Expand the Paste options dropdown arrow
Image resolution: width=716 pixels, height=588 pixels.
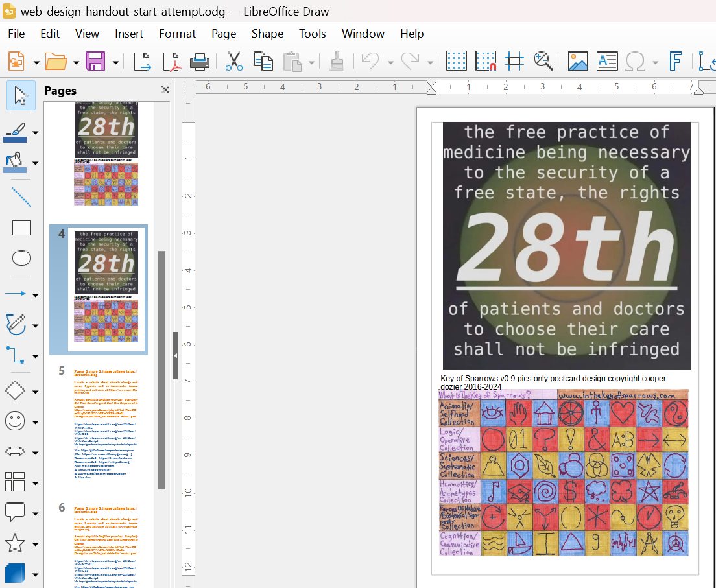click(311, 62)
